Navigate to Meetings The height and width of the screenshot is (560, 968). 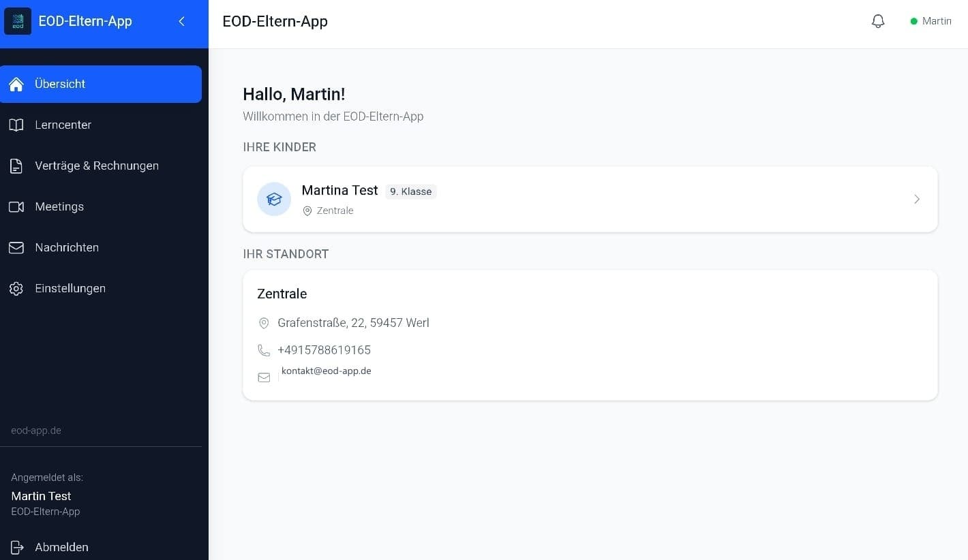tap(101, 206)
